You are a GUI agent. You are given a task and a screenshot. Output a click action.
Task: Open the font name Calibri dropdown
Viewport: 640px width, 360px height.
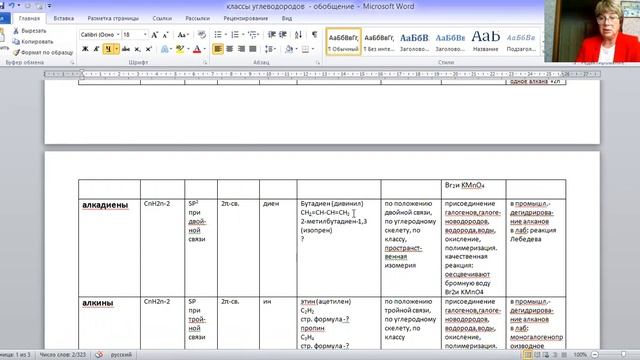pos(118,35)
